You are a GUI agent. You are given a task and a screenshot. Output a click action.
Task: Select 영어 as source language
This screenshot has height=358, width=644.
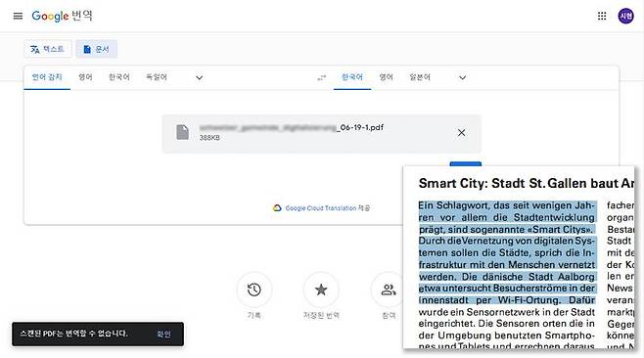tap(85, 77)
